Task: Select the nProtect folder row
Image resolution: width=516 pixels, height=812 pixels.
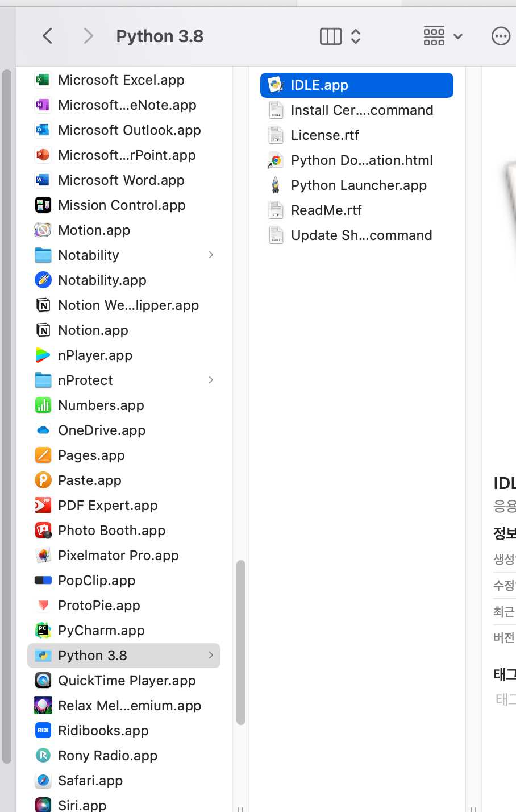Action: pos(124,380)
